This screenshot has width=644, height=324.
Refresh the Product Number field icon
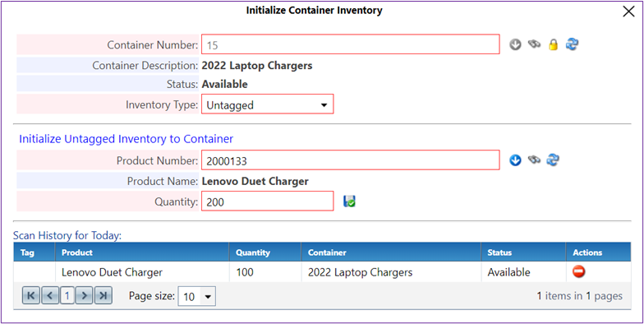click(x=553, y=160)
